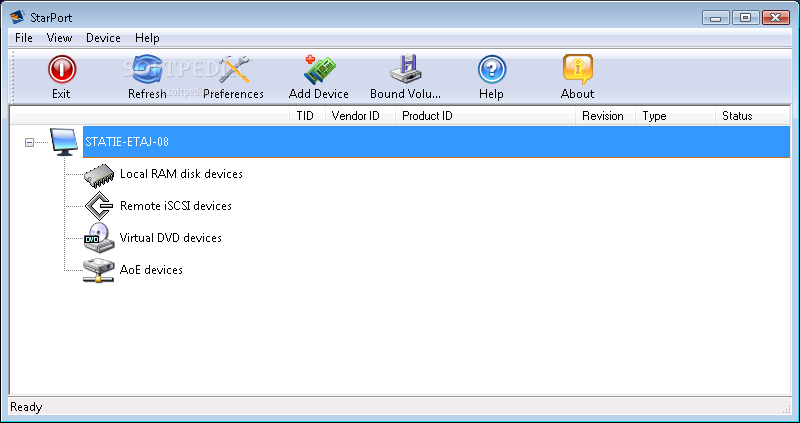The image size is (800, 423).
Task: Open the View menu
Action: click(x=59, y=38)
